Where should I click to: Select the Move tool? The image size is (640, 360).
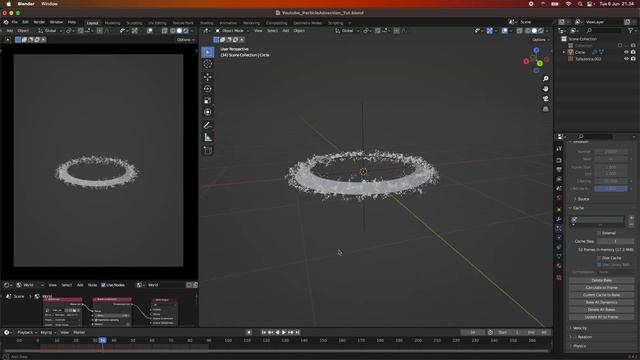point(208,77)
